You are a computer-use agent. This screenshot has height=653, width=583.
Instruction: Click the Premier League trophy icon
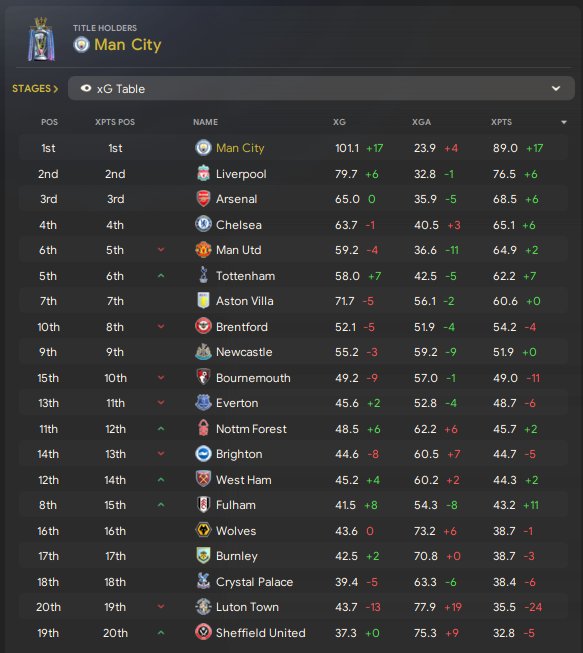tap(41, 40)
